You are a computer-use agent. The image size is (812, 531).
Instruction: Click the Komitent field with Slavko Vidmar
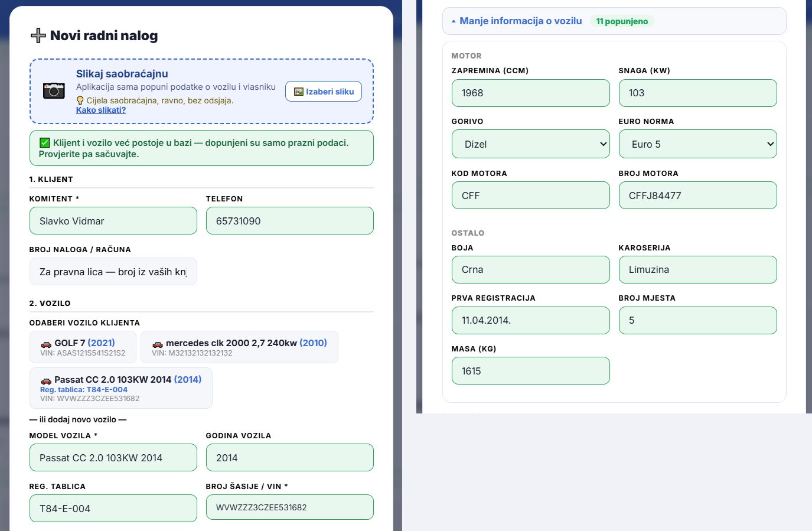tap(113, 221)
